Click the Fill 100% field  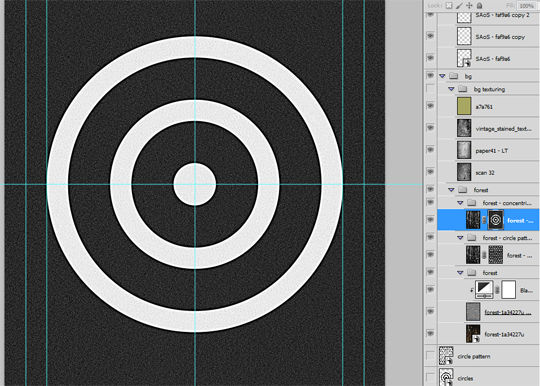(527, 6)
